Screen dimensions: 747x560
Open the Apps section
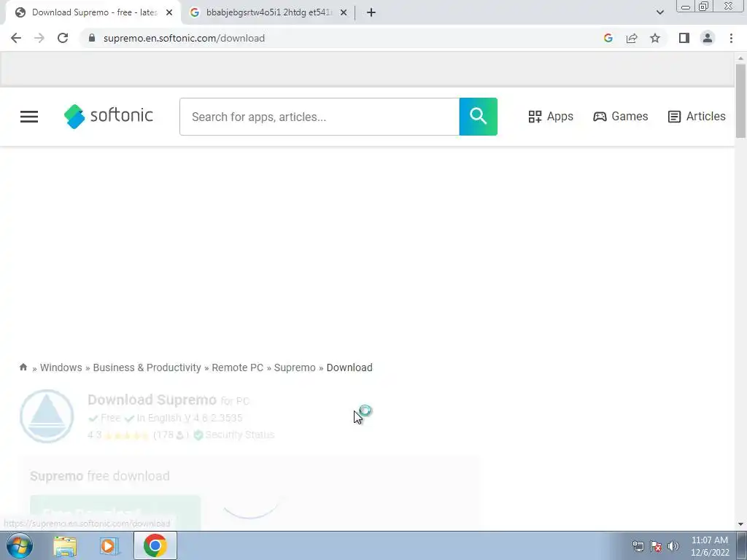[x=551, y=117]
